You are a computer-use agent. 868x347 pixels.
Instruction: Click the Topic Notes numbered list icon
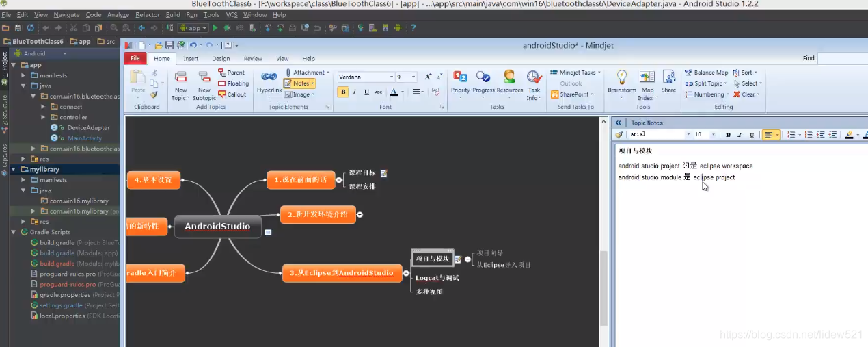coord(792,135)
